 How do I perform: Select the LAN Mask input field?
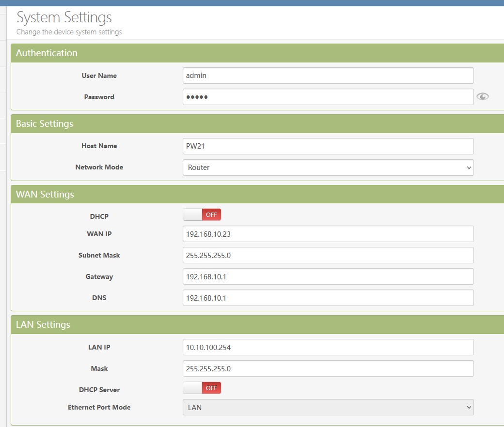(328, 368)
